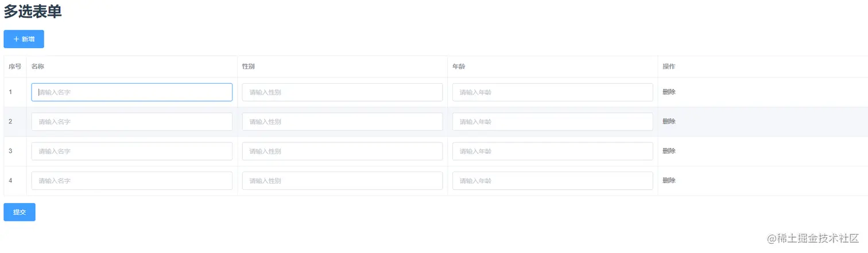This screenshot has height=253, width=868.
Task: Click the 名称 column header
Action: click(x=38, y=67)
